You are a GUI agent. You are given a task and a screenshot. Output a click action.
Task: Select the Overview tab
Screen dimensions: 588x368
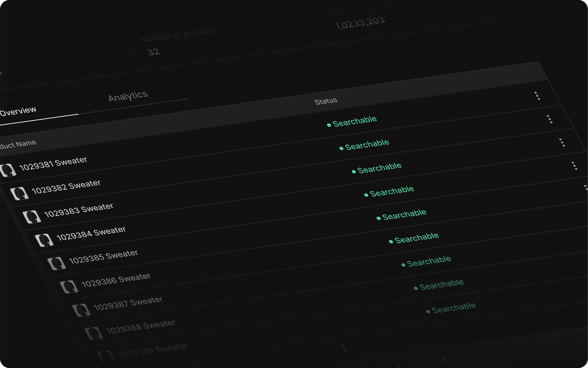pos(18,111)
